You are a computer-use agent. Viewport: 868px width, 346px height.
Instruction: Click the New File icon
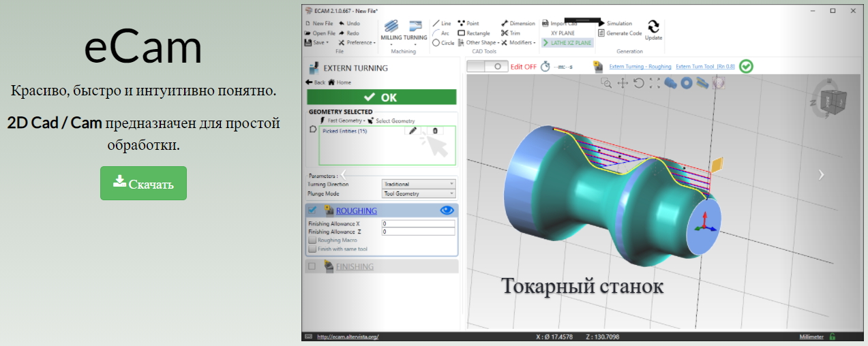(x=308, y=23)
